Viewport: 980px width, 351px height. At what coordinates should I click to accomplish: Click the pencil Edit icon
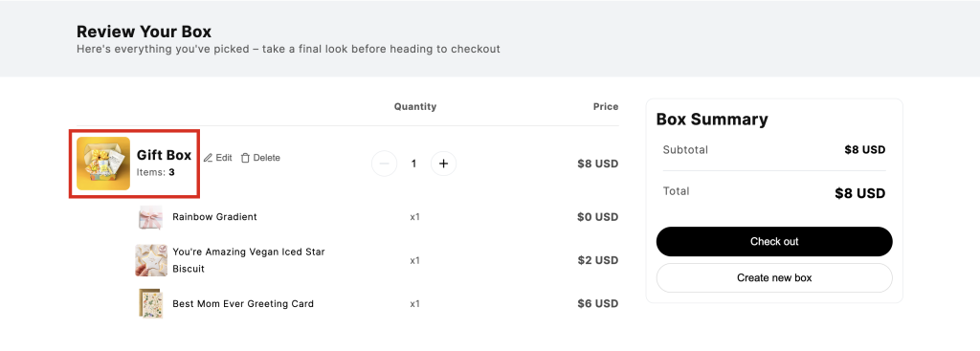point(208,158)
